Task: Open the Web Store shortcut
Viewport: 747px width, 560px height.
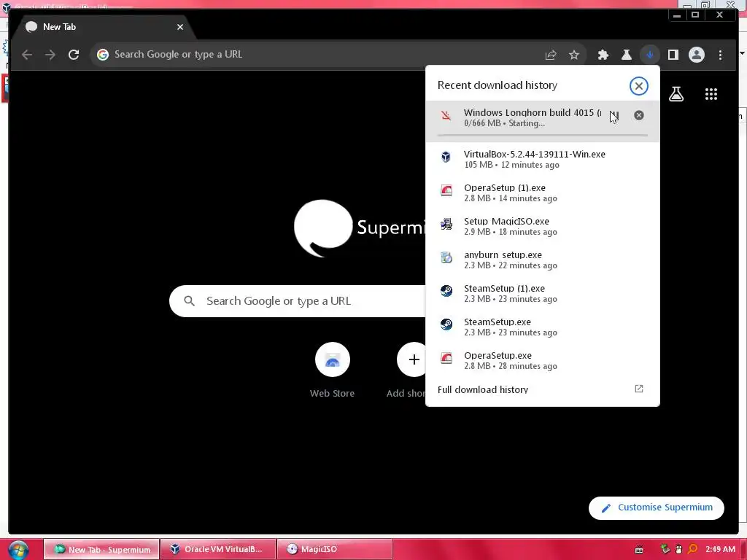Action: (332, 370)
